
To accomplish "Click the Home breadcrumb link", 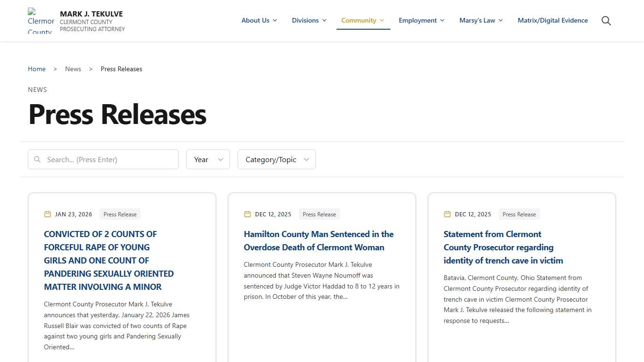I will pos(37,69).
